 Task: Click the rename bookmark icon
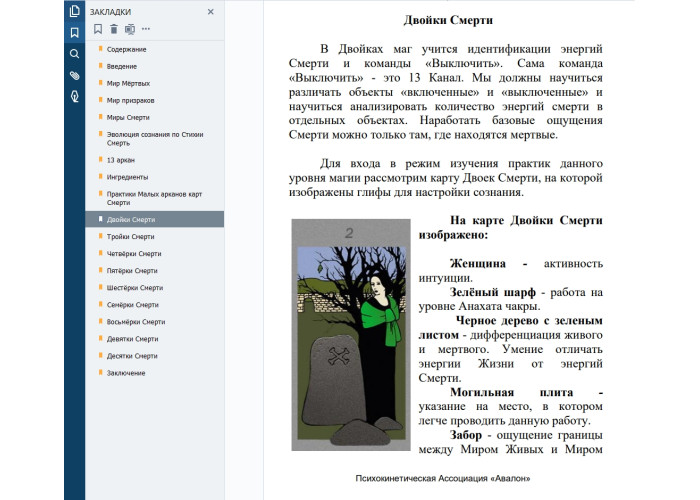[x=130, y=29]
